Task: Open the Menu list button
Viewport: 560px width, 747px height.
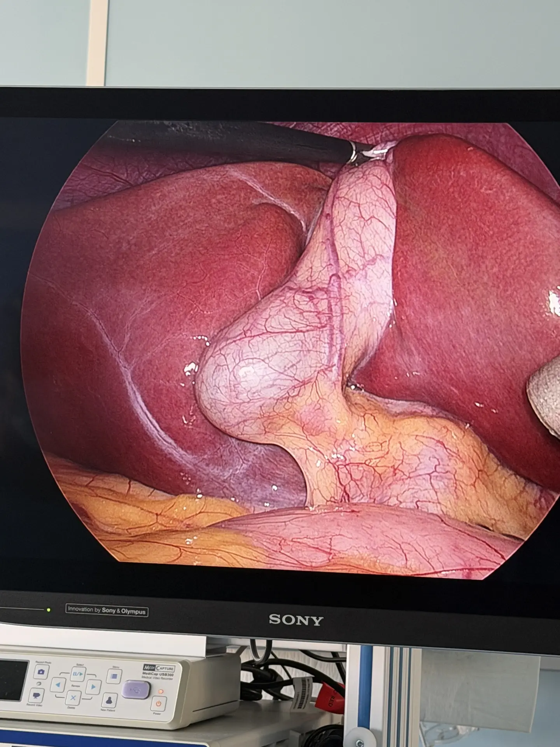Action: pos(114,676)
